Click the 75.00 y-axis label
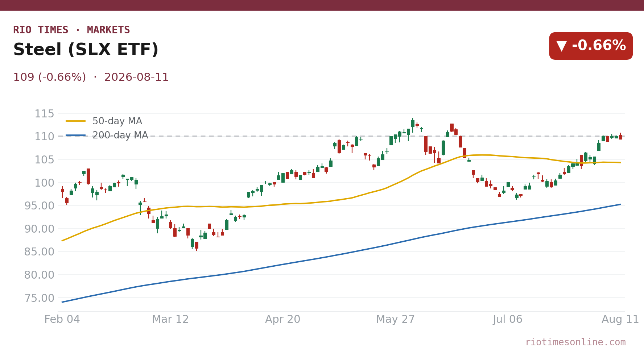644x362 pixels. pos(39,298)
